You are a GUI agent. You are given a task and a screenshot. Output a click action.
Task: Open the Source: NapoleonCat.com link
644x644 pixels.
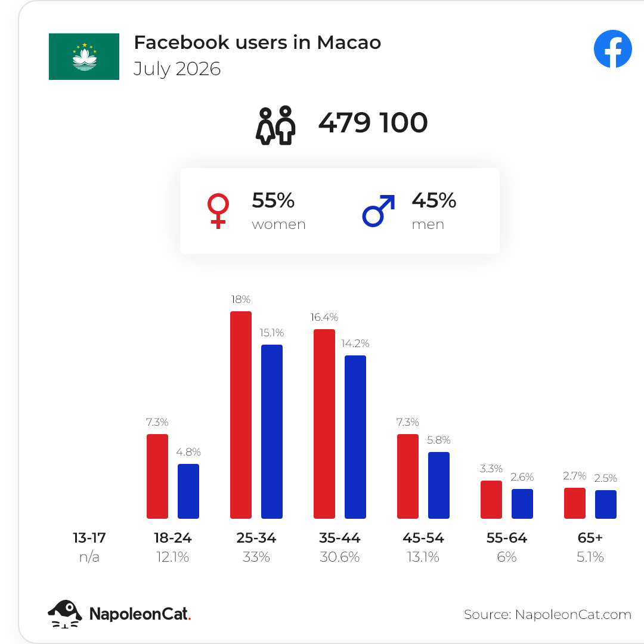[547, 614]
